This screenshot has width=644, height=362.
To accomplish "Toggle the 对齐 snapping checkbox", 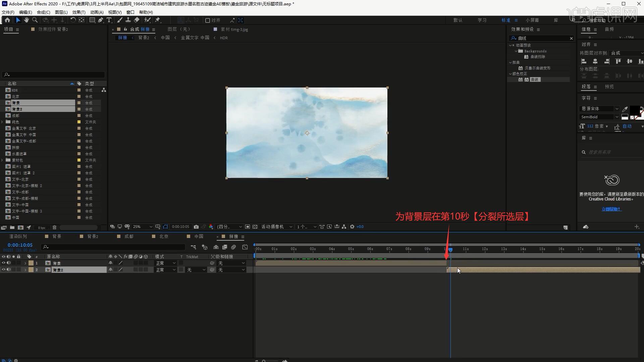I will coord(208,20).
